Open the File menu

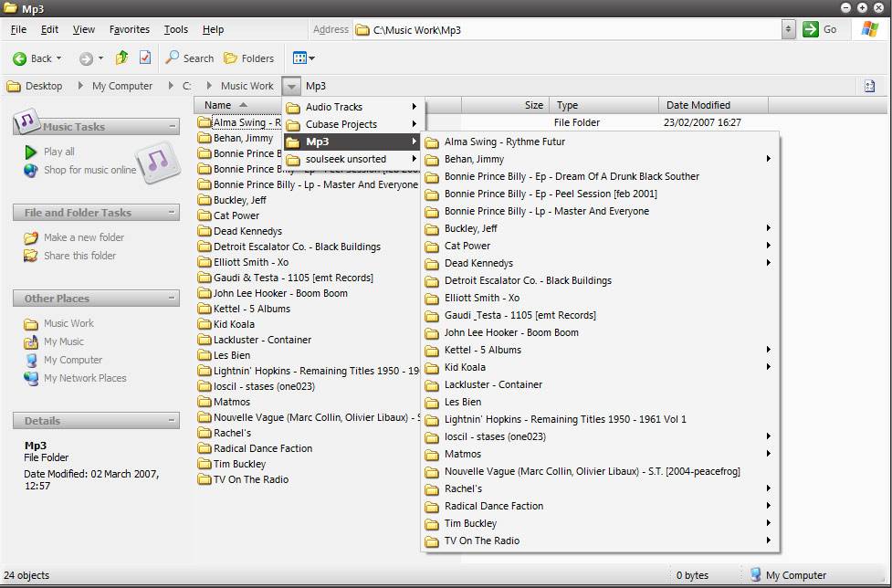click(x=18, y=29)
